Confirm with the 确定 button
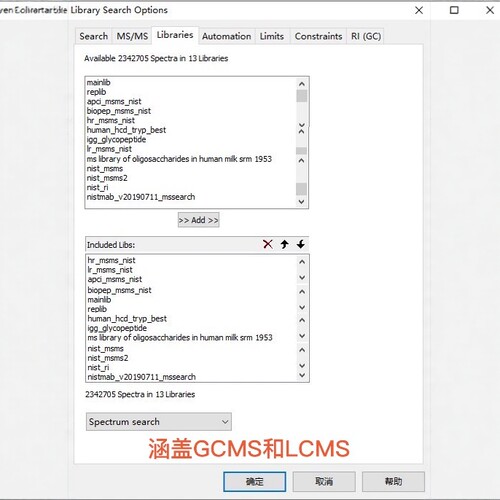Viewport: 500px width, 500px height. pyautogui.click(x=255, y=481)
